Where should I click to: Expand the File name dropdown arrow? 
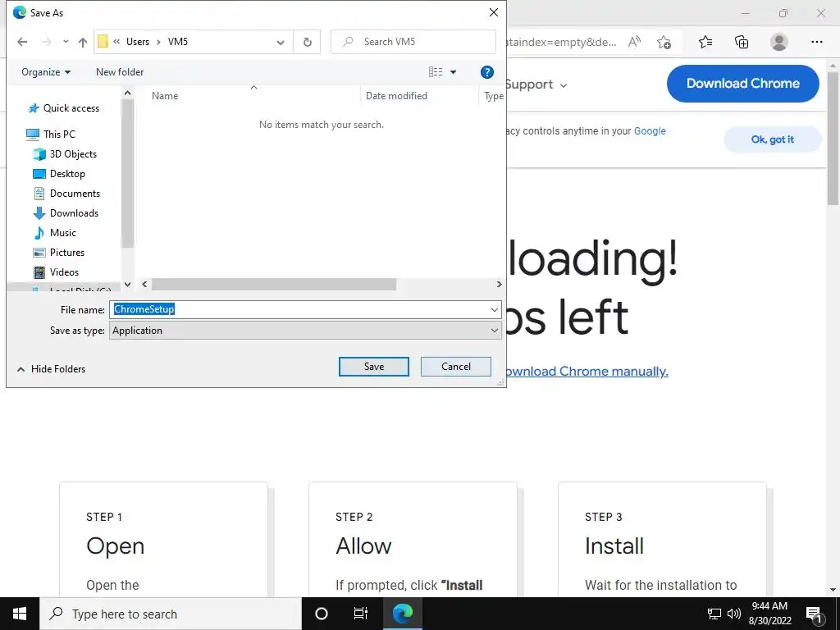[494, 309]
